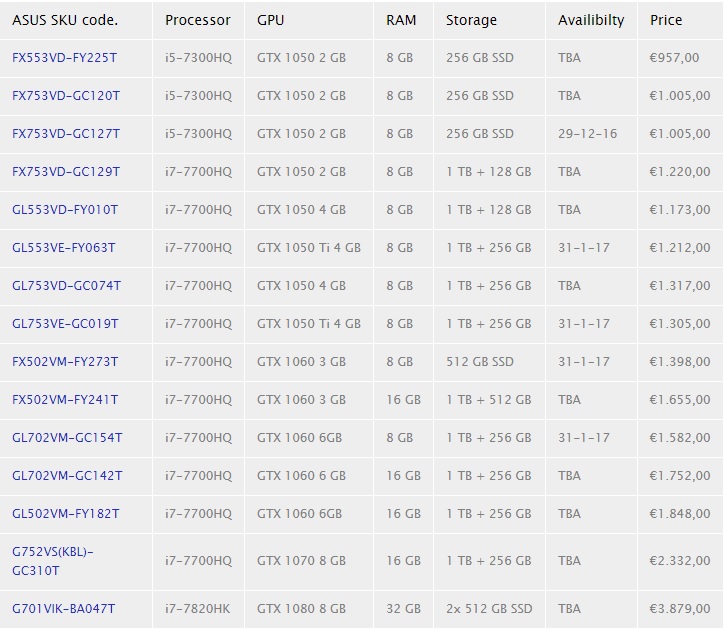The width and height of the screenshot is (725, 630).
Task: Visit the GL753VE-GC019T link
Action: point(65,324)
